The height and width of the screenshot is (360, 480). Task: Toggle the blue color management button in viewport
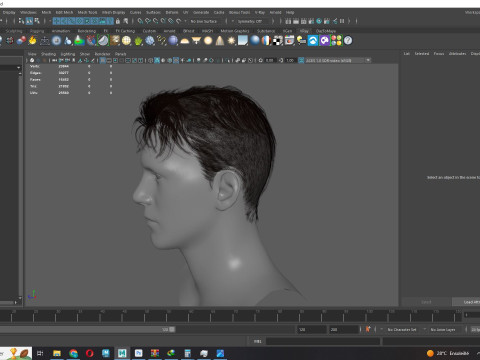click(x=301, y=60)
